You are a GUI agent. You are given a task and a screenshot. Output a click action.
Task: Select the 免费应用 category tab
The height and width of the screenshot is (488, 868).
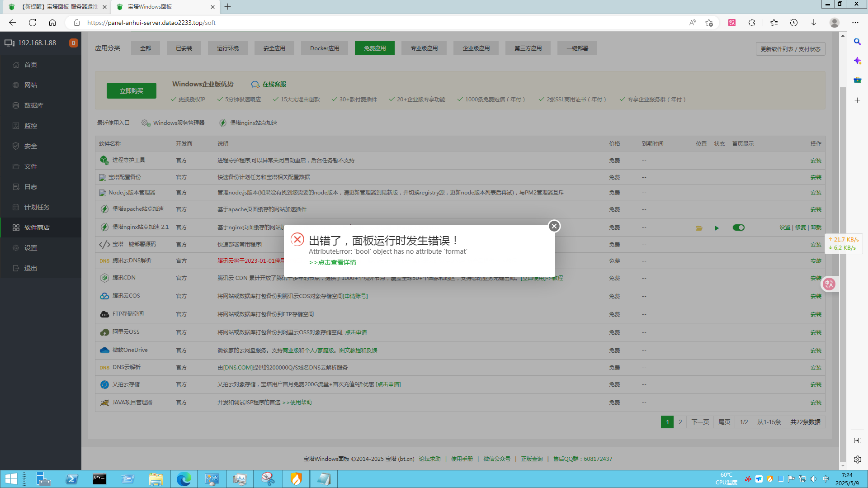coord(375,48)
